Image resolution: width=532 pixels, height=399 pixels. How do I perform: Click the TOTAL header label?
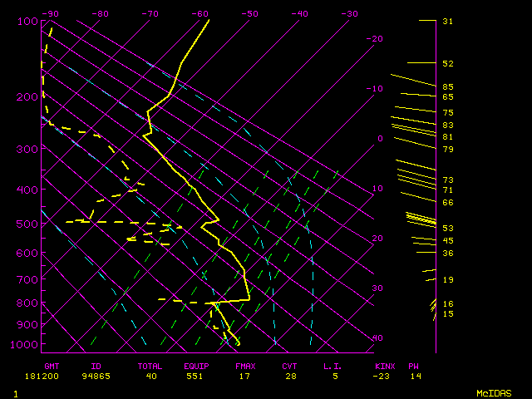150,366
